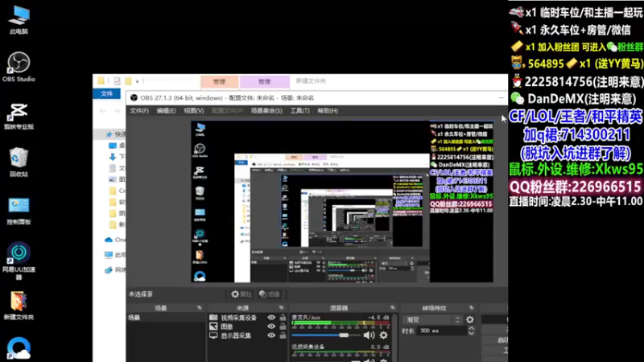Viewport: 644px width, 362px height.
Task: Open the OBS 帮助(H) menu
Action: coord(328,111)
